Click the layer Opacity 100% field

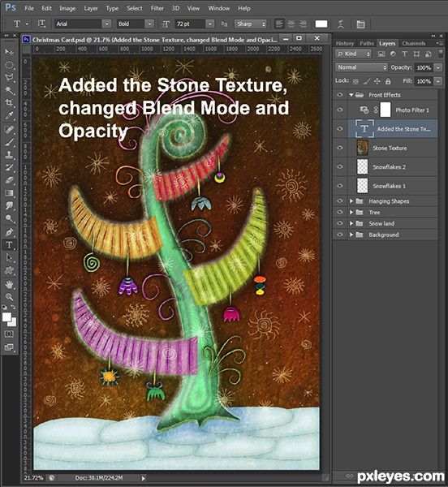[424, 67]
